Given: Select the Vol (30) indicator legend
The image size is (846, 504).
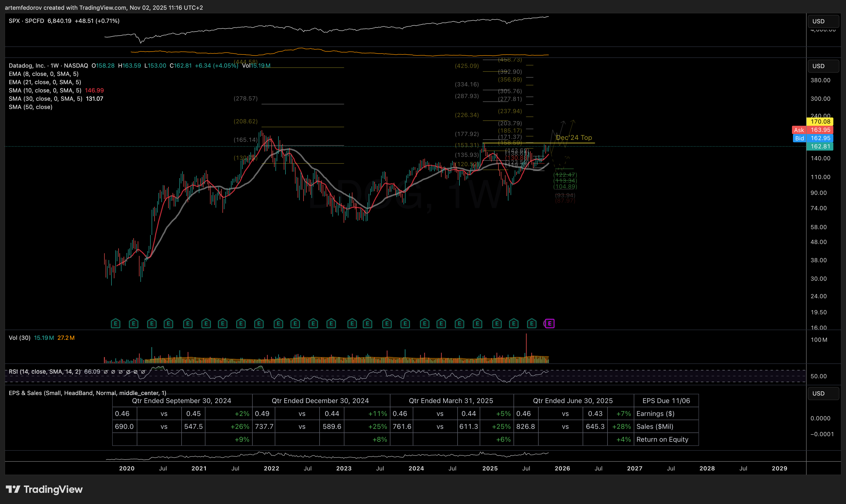Looking at the screenshot, I should pyautogui.click(x=19, y=338).
